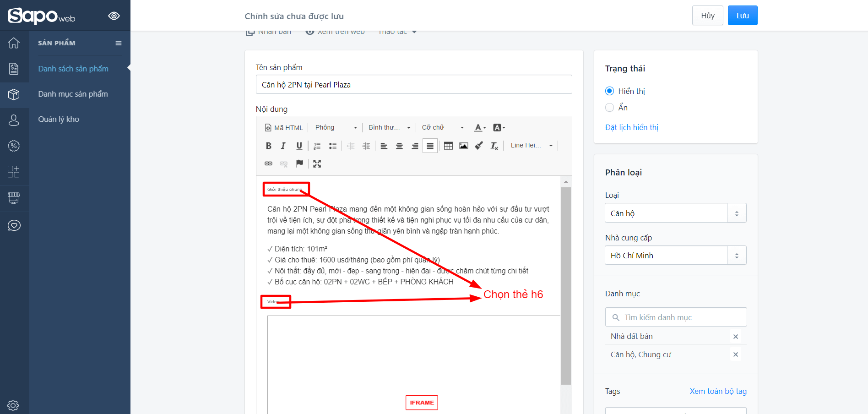Remove the Nhà đất bán category
The height and width of the screenshot is (414, 868).
[736, 337]
